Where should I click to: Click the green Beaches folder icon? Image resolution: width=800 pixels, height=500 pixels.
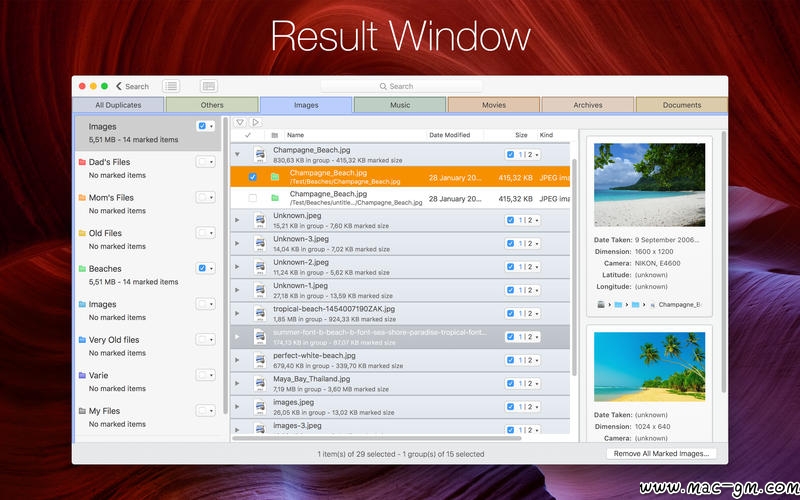pos(82,268)
